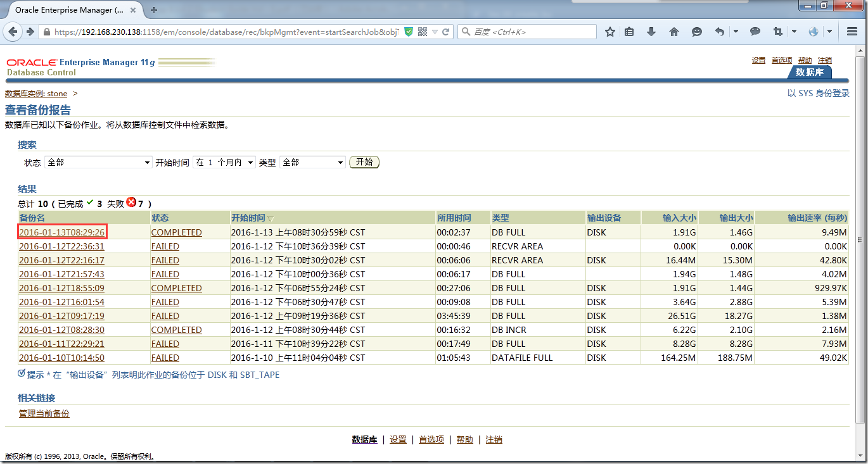This screenshot has width=868, height=464.
Task: Click the 数据库实例: stone breadcrumb link
Action: click(x=36, y=94)
